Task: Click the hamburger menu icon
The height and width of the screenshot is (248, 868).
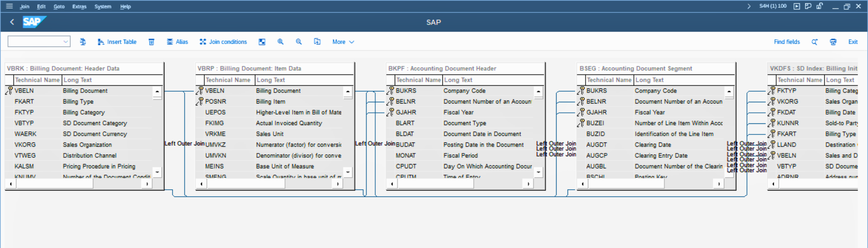Action: [9, 6]
